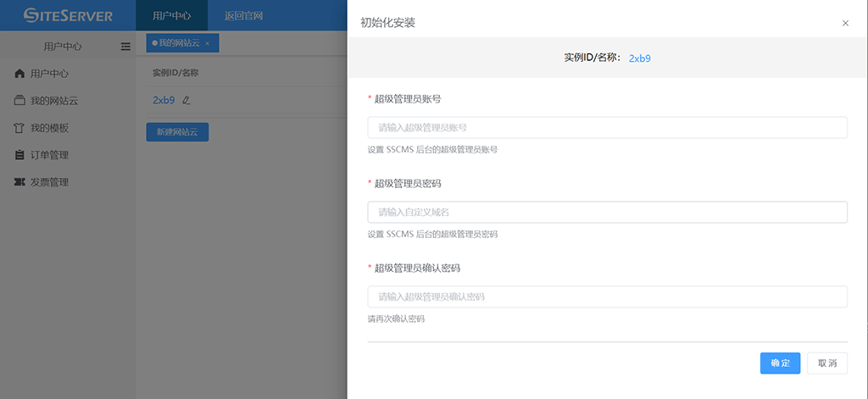Screen dimensions: 868x399
Task: Open 用户中心 top navigation tab
Action: 171,15
